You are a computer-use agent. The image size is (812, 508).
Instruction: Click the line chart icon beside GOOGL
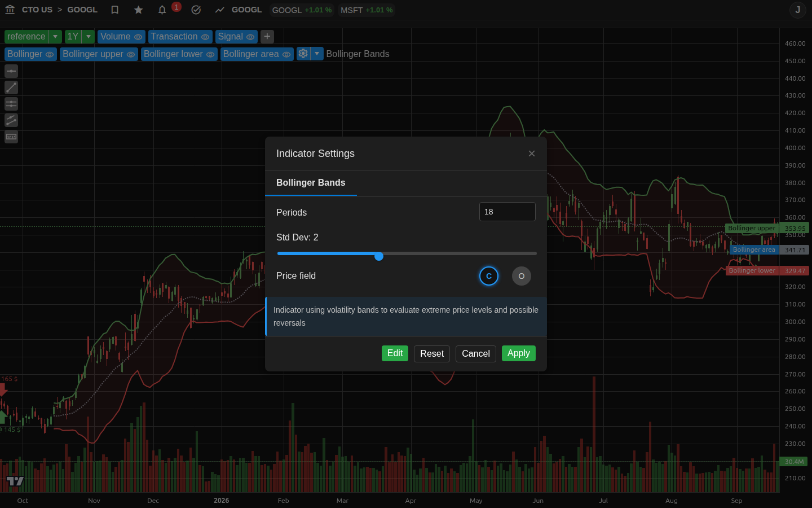click(220, 10)
